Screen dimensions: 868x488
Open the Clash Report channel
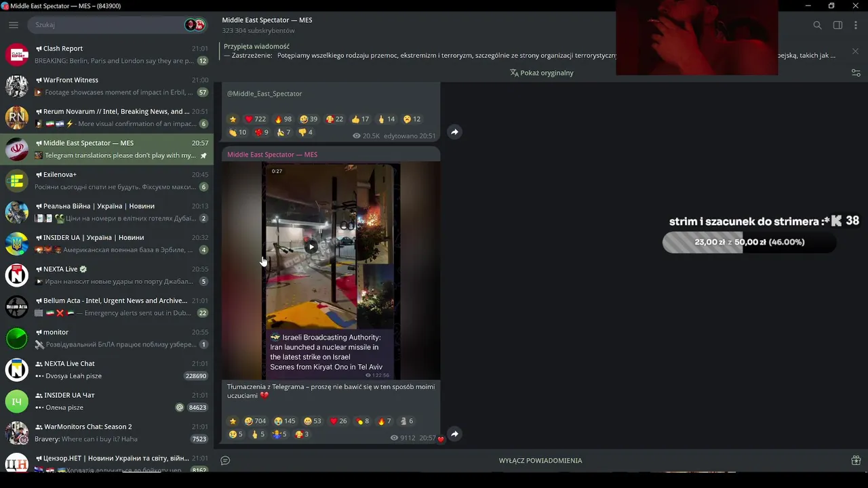[x=106, y=54]
